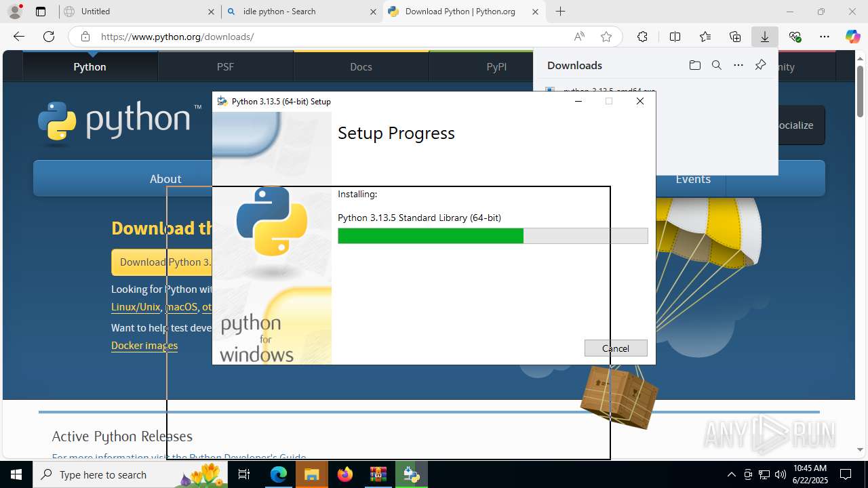
Task: Open the Docker images link
Action: coord(144,346)
